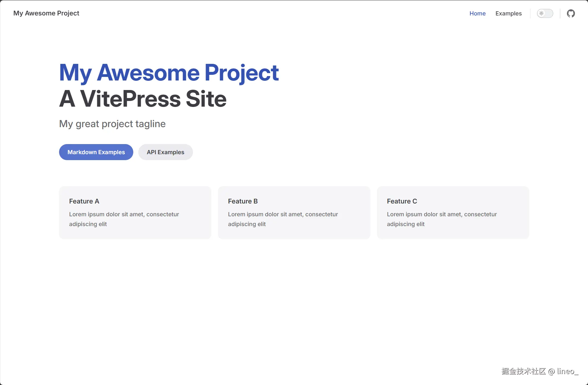This screenshot has width=588, height=385.
Task: Click the sun icon in theme switch
Action: click(x=541, y=13)
